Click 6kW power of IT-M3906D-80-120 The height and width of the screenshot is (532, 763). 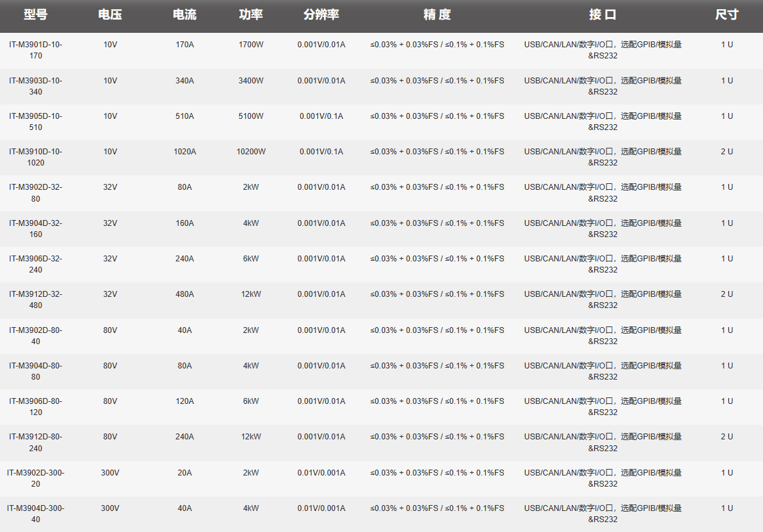250,401
